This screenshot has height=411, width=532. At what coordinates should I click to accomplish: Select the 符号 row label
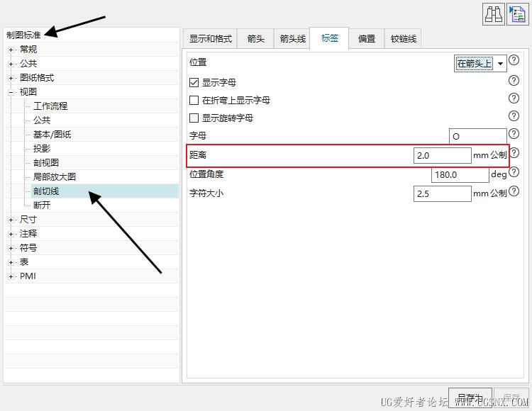28,248
